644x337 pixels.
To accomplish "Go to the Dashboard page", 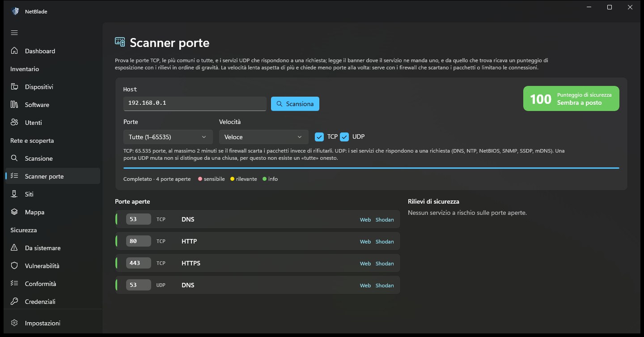I will (53, 51).
